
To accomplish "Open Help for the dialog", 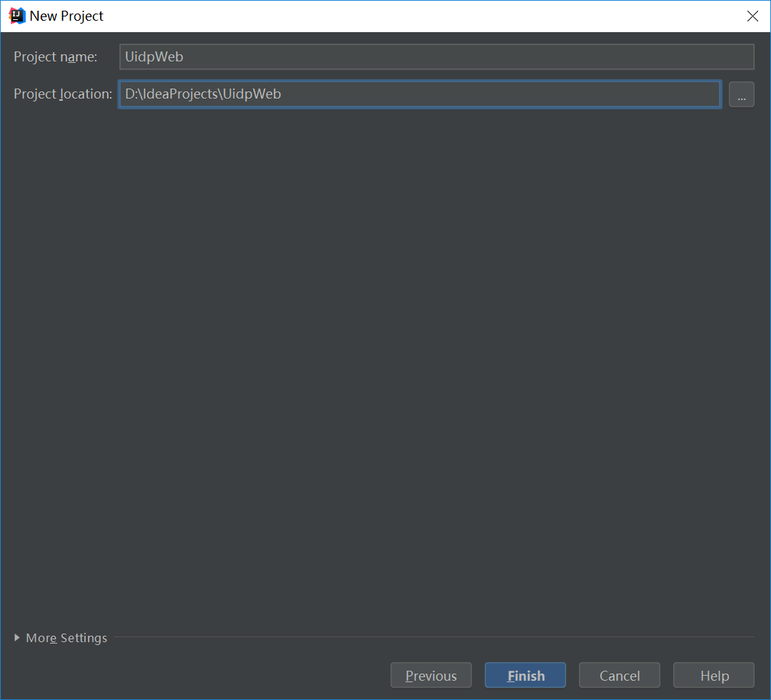I will tap(714, 676).
